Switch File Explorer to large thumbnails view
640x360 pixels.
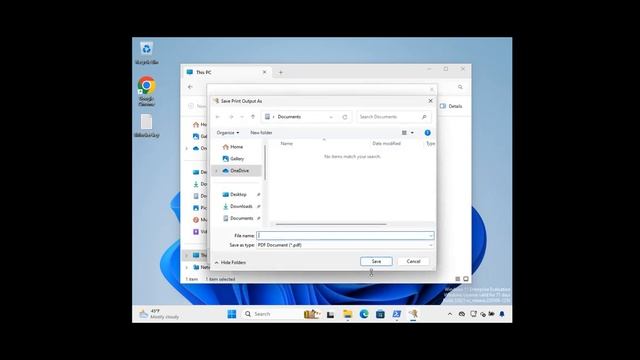[x=466, y=279]
